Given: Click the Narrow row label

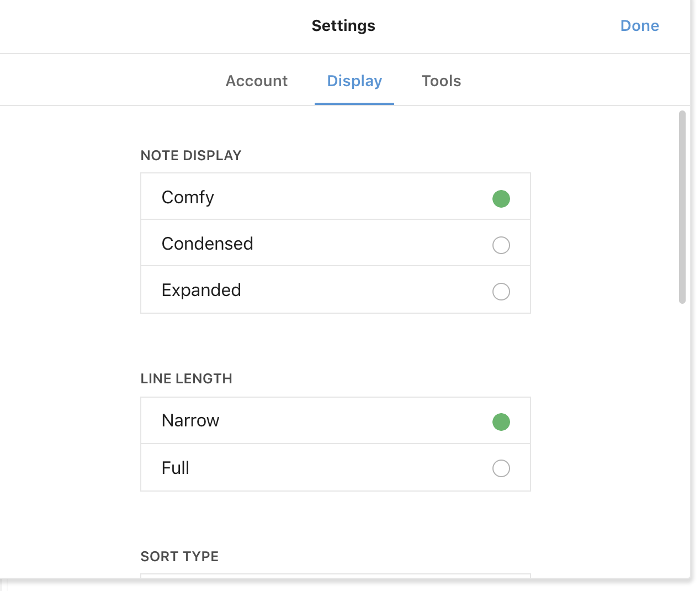Looking at the screenshot, I should (190, 421).
